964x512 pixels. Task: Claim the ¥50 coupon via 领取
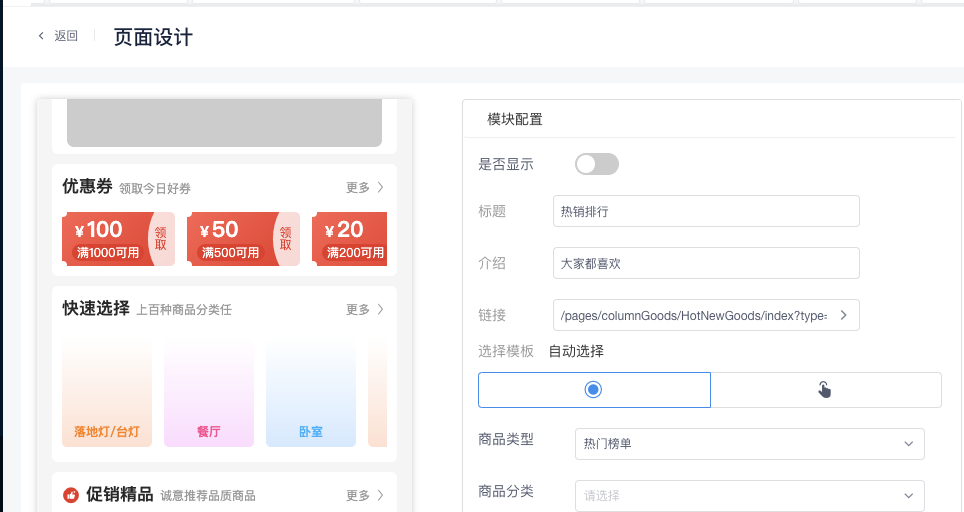(286, 239)
